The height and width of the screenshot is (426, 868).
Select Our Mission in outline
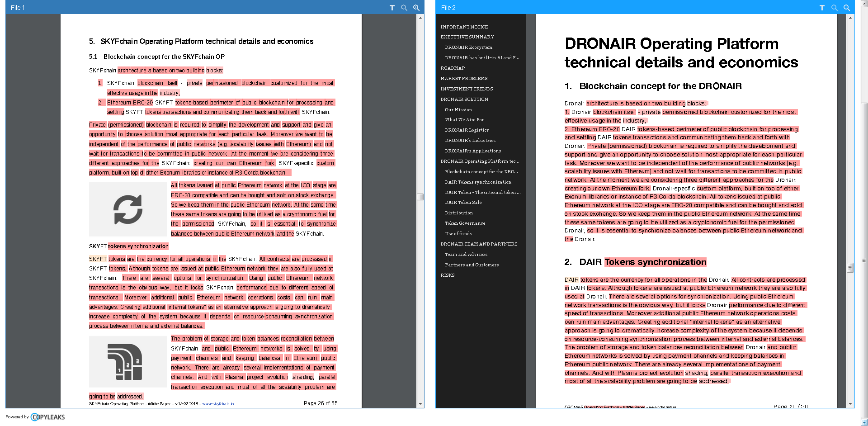click(x=458, y=110)
